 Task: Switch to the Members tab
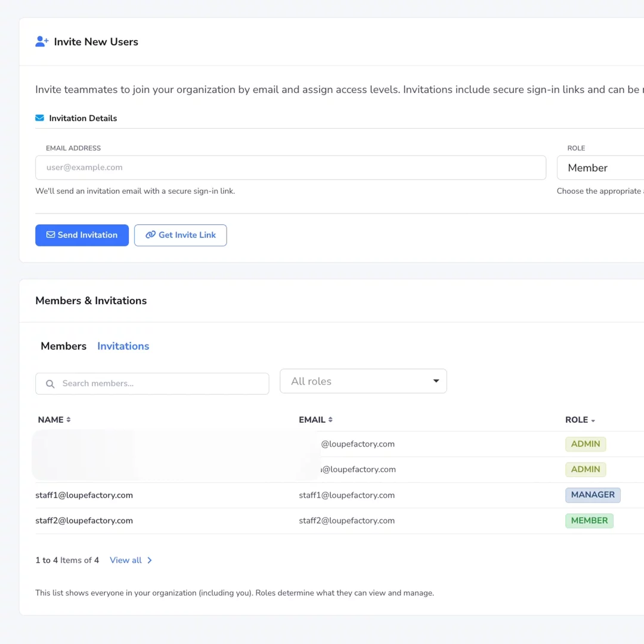pyautogui.click(x=63, y=346)
